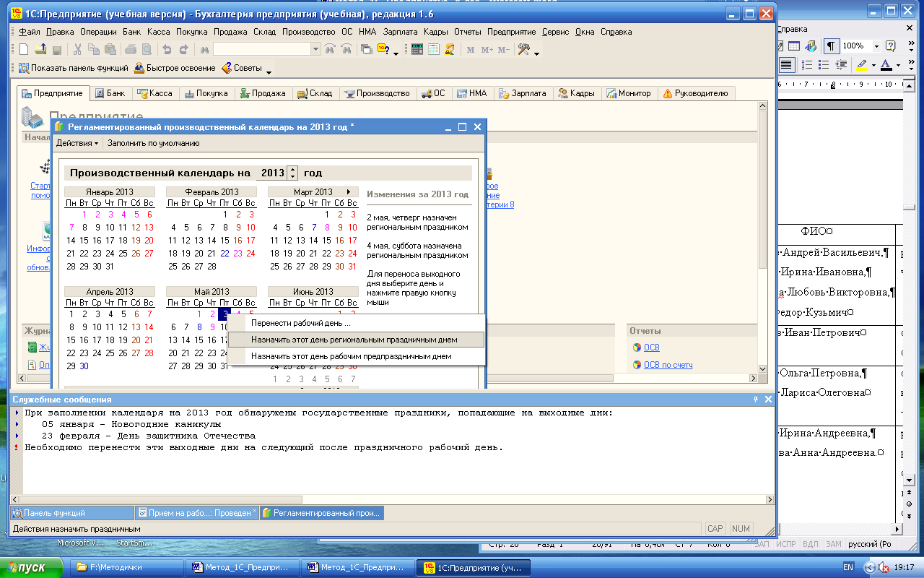Click the пуск Start button

32,567
